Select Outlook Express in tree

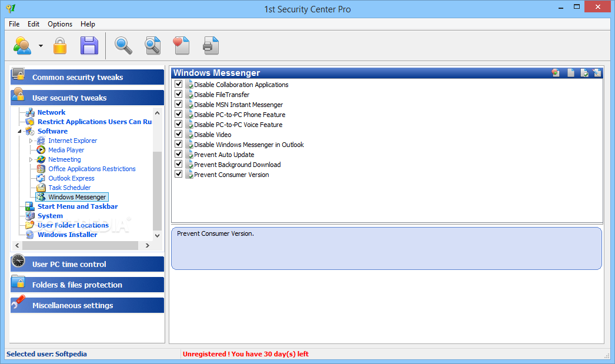point(71,178)
